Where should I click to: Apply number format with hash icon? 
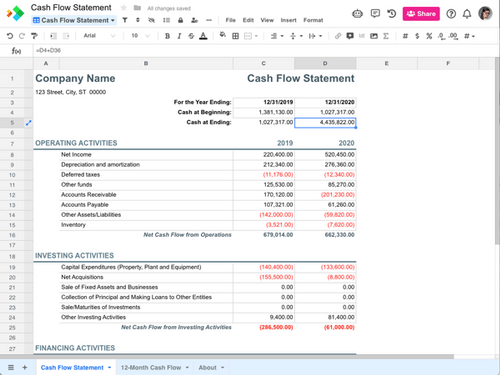click(x=405, y=36)
